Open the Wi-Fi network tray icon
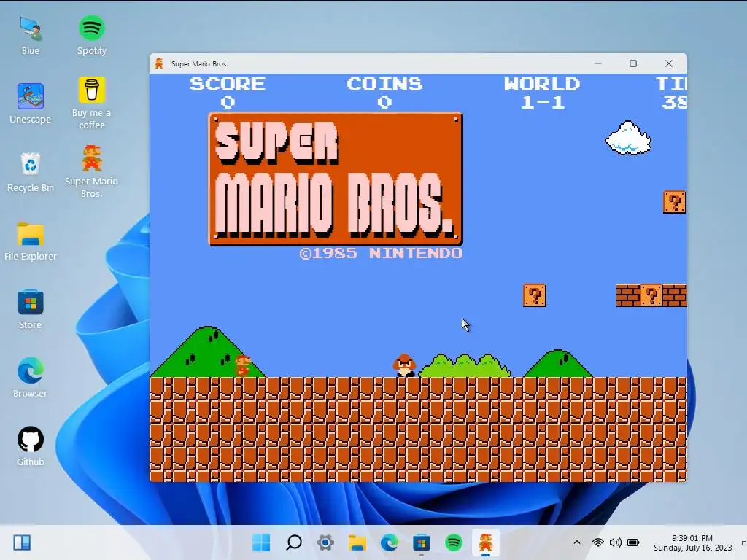 point(597,542)
